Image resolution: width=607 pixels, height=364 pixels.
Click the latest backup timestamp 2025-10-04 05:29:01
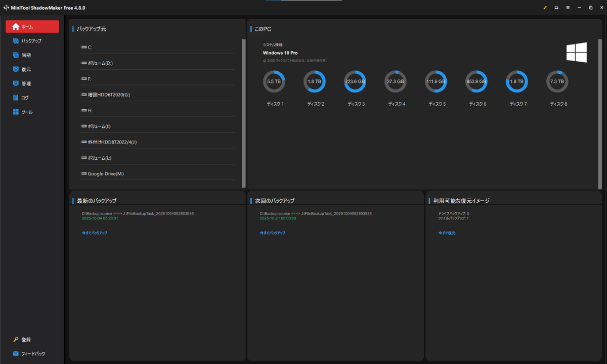coord(100,218)
